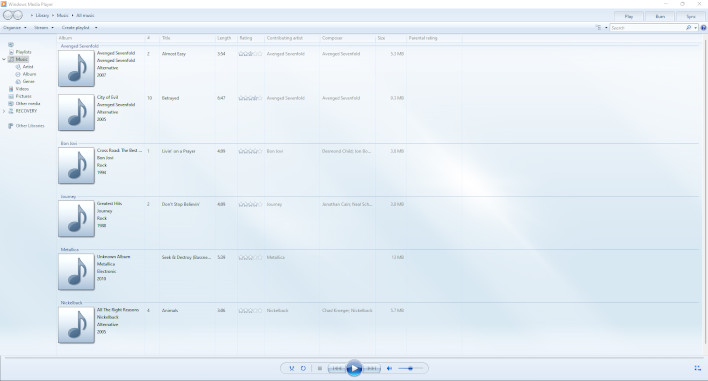
Task: Open the Organize menu
Action: 14,28
